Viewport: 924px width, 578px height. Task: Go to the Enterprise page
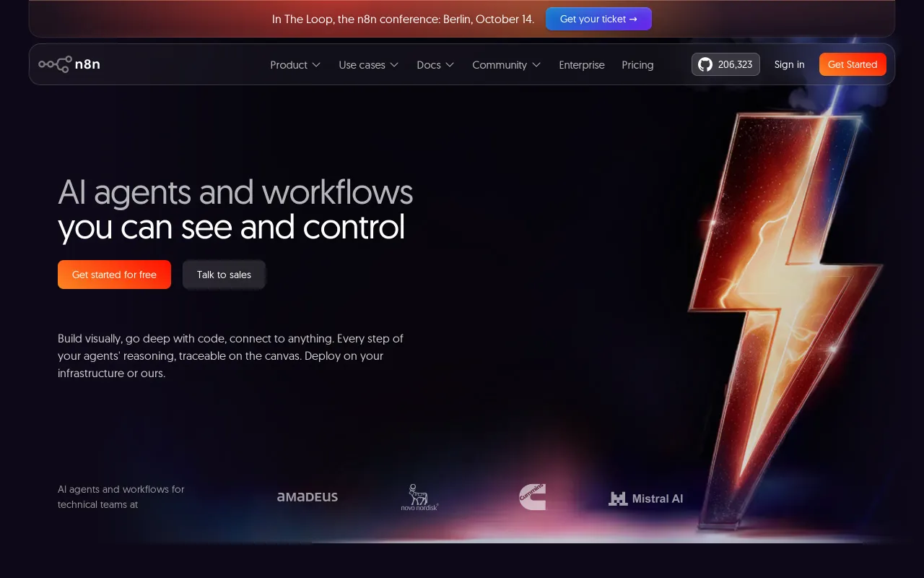coord(582,65)
